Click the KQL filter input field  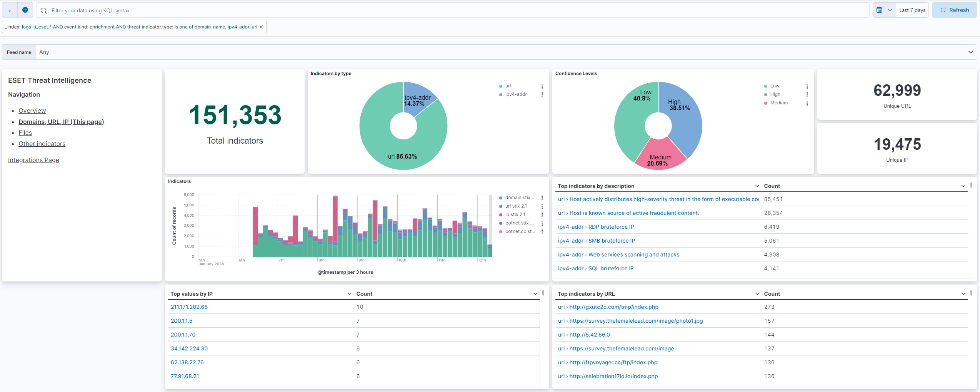click(x=231, y=10)
